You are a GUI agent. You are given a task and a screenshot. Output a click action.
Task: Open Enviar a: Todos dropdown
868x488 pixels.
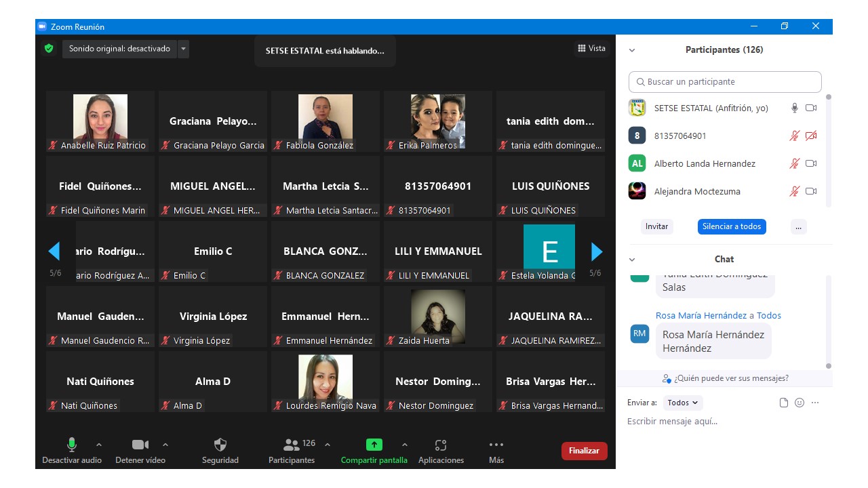click(x=683, y=403)
